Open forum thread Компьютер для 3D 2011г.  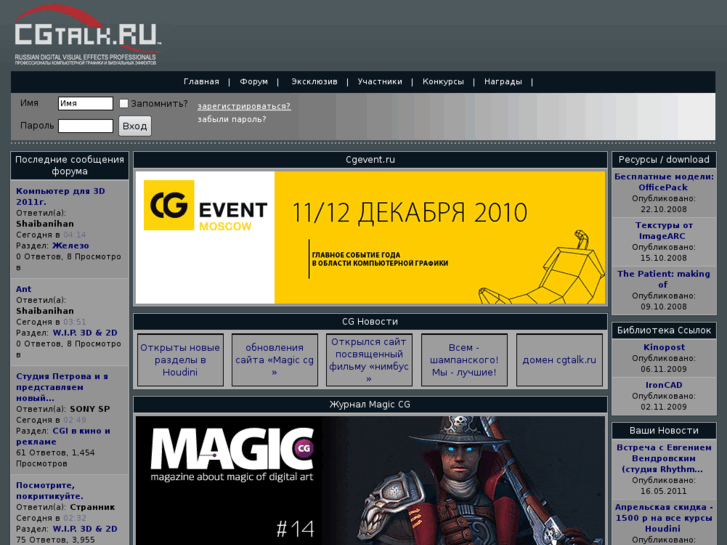click(61, 196)
